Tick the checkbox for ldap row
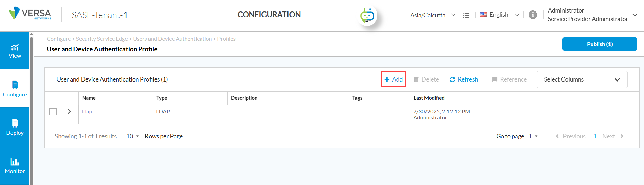The image size is (644, 185). tap(53, 112)
